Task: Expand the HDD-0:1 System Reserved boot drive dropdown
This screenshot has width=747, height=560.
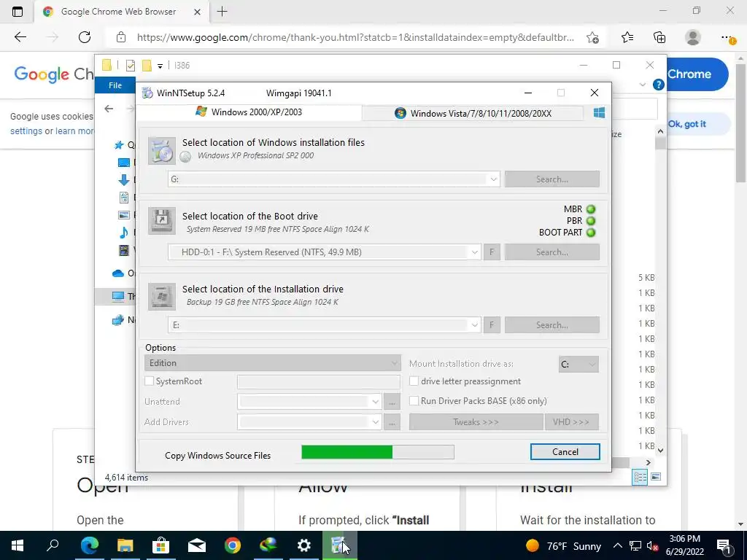Action: [x=474, y=252]
